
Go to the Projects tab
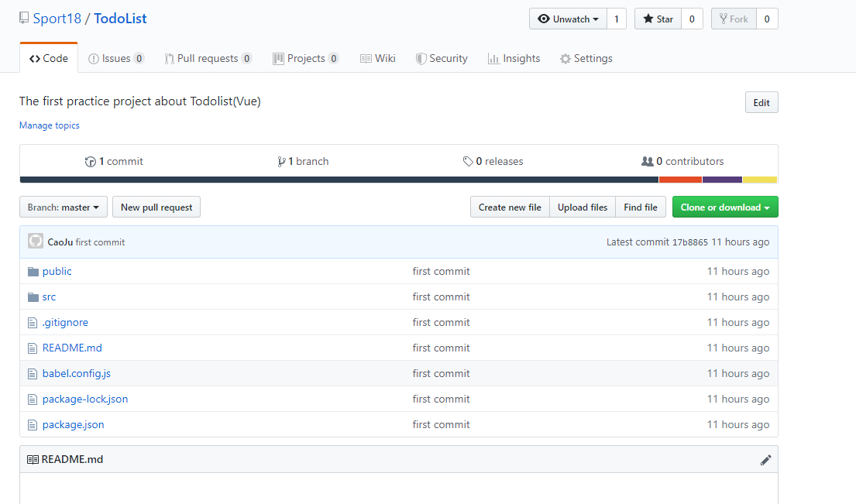click(306, 58)
